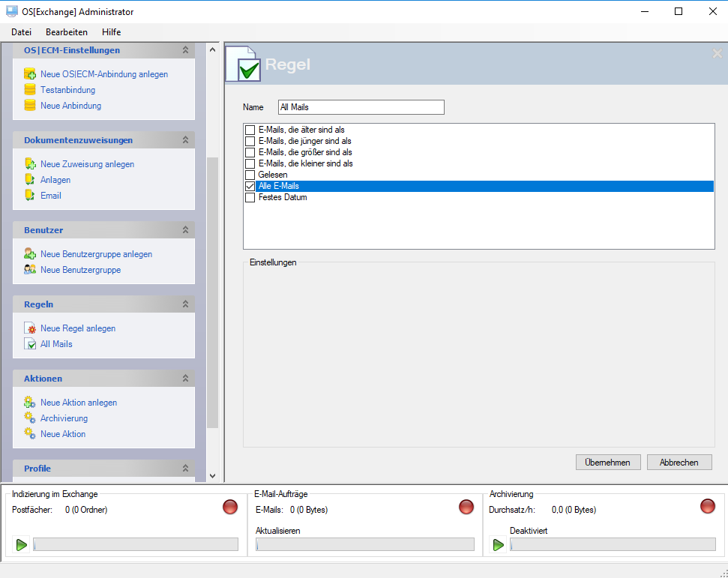This screenshot has width=728, height=578.
Task: Click the rule Name input field
Action: [x=361, y=107]
